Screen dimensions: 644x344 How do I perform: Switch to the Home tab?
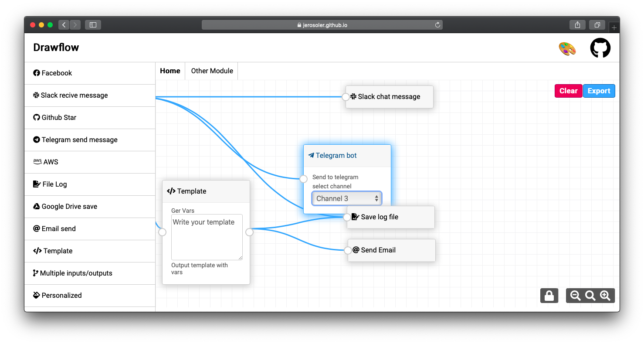point(170,71)
